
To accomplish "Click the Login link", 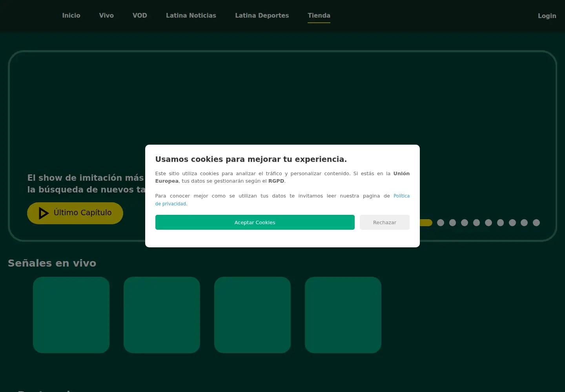I will (547, 16).
